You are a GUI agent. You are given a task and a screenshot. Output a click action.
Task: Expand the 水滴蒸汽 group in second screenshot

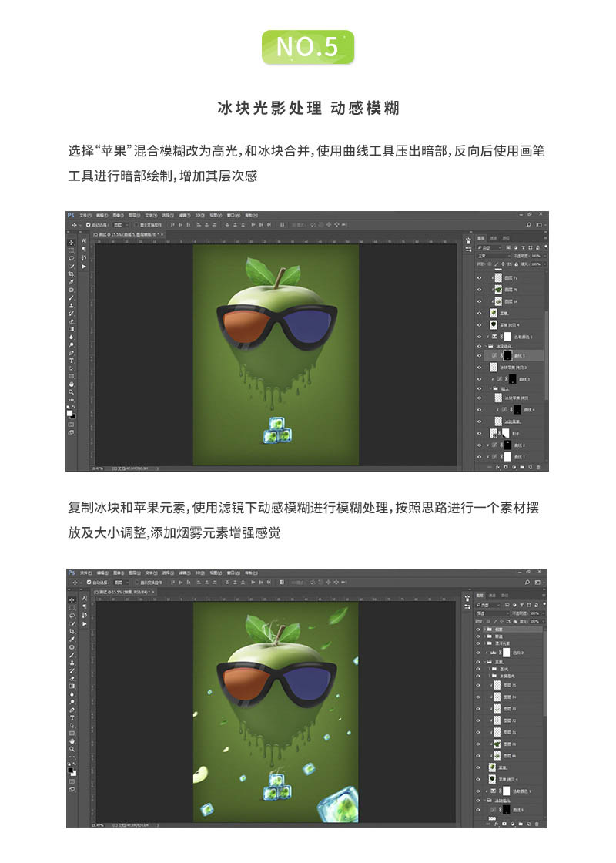coord(489,676)
